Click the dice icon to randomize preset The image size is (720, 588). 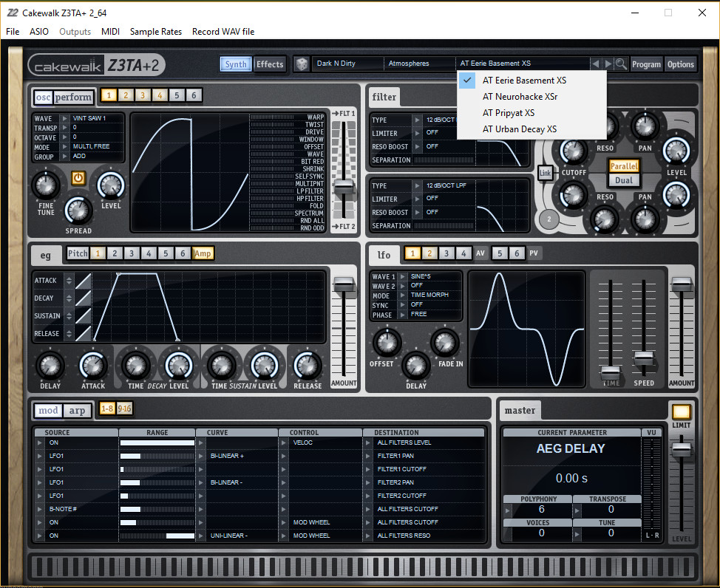(302, 64)
